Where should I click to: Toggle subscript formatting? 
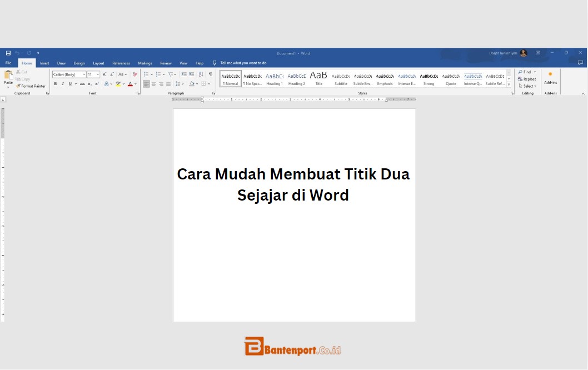click(89, 83)
